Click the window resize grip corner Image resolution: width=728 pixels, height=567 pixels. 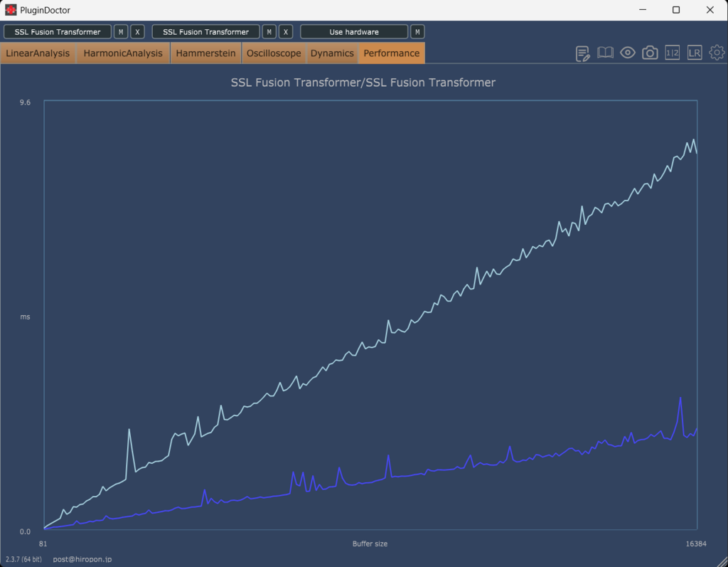722,561
